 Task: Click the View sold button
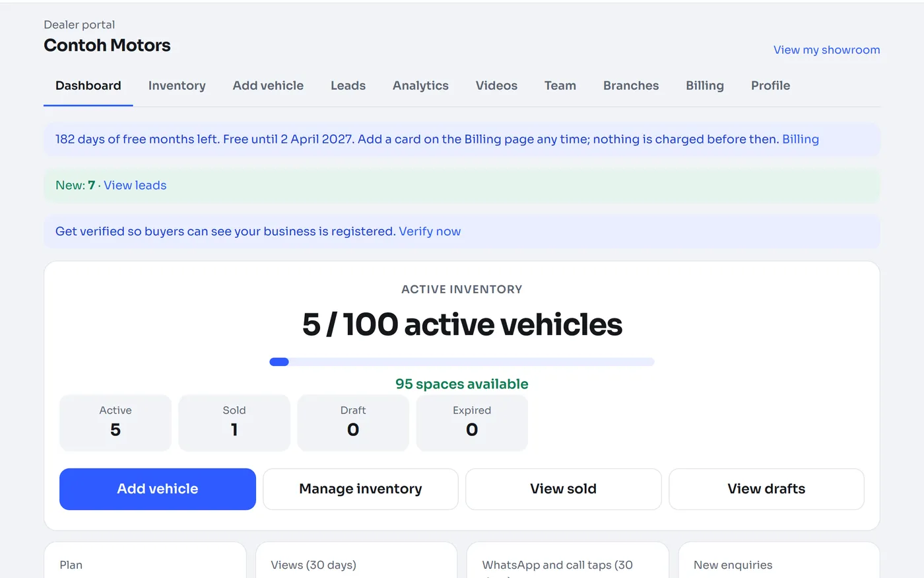pyautogui.click(x=564, y=489)
